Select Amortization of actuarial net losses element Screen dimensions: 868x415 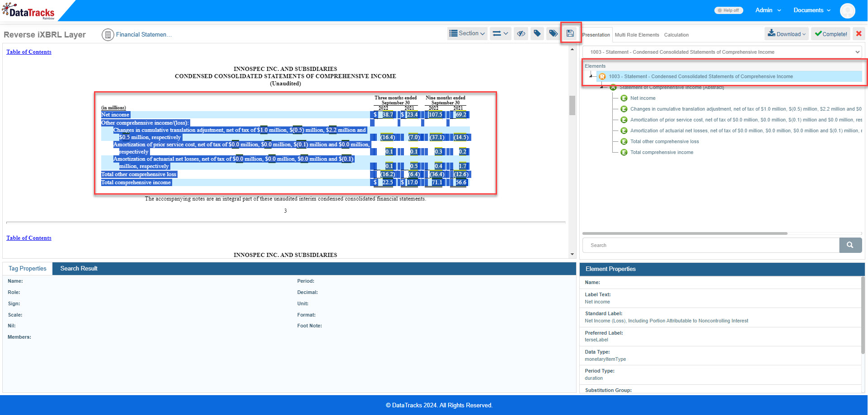(x=746, y=131)
